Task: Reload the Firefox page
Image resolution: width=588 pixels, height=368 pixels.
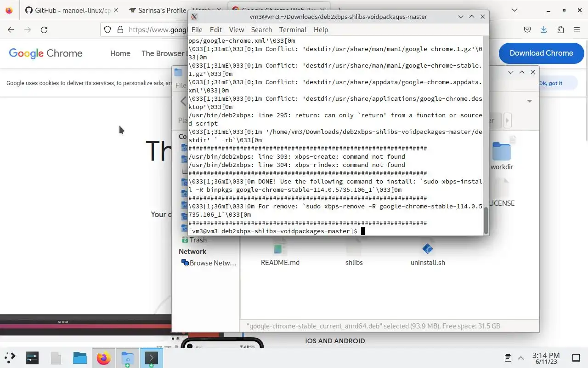Action: (x=44, y=29)
